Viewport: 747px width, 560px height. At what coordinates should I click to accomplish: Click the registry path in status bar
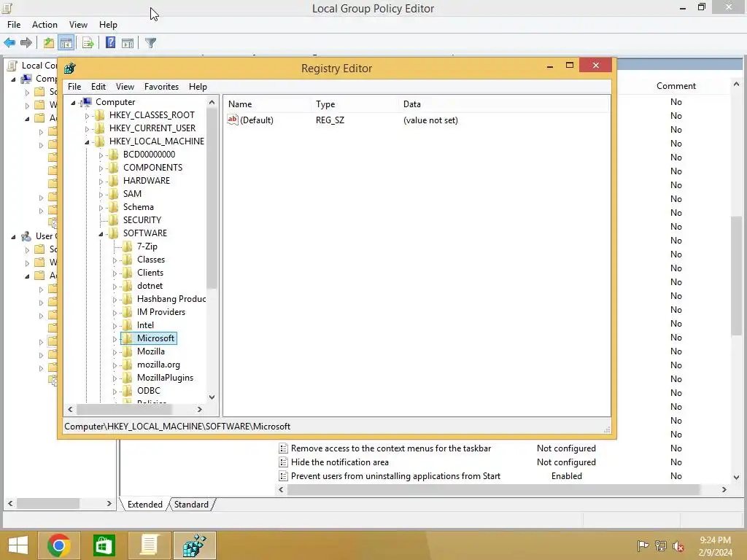(177, 426)
